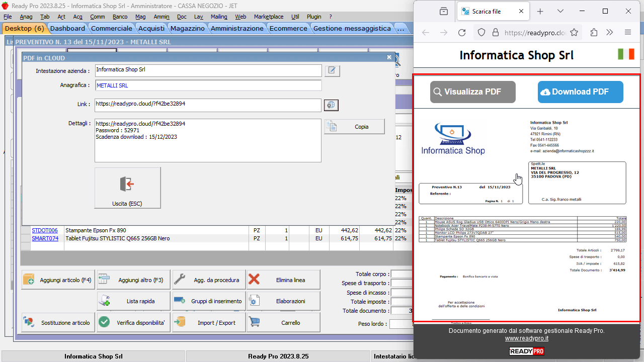The height and width of the screenshot is (362, 644).
Task: Open browser hamburger application menu
Action: coord(627,33)
